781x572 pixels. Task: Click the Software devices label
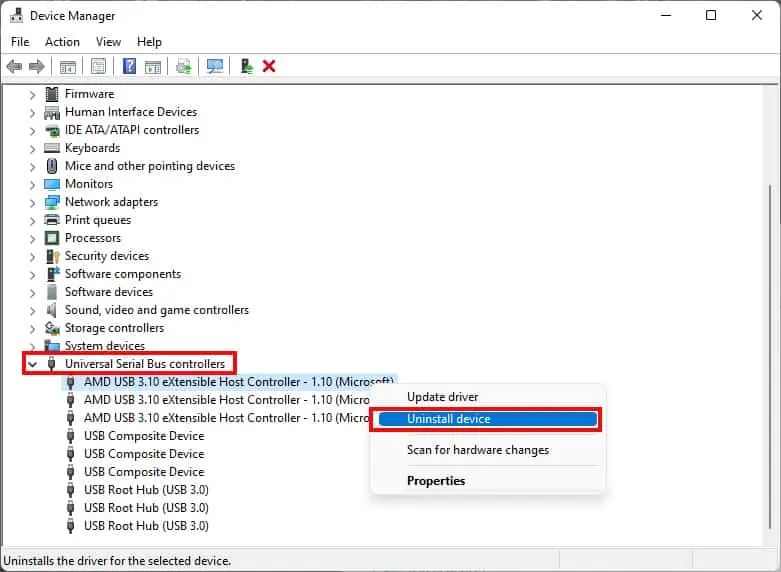coord(109,292)
